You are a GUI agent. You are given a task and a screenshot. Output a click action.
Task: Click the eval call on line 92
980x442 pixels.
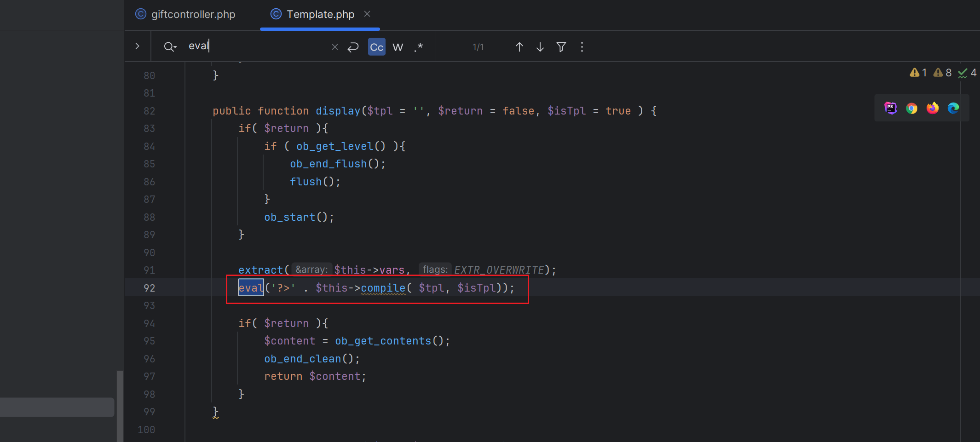tap(251, 288)
